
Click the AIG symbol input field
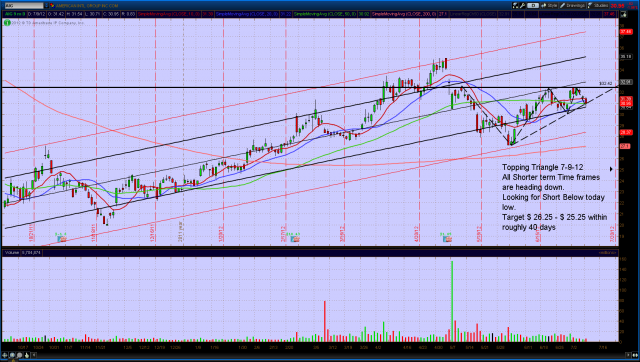click(x=23, y=6)
